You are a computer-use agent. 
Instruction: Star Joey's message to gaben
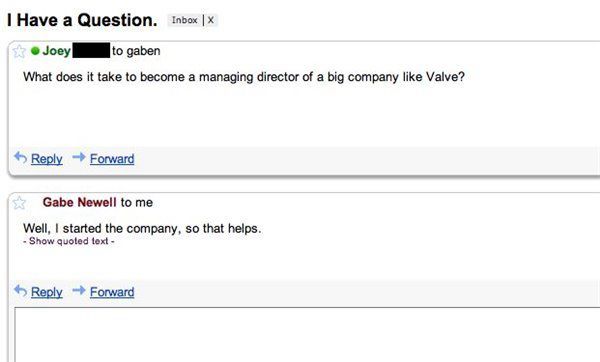coord(19,51)
